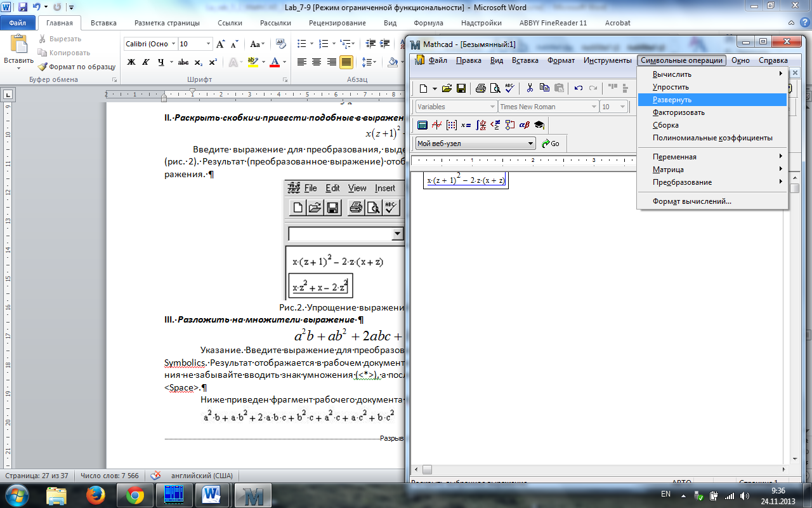Screen dimensions: 812x508
Task: Toggle bold (Ж) in Word
Action: pyautogui.click(x=132, y=62)
